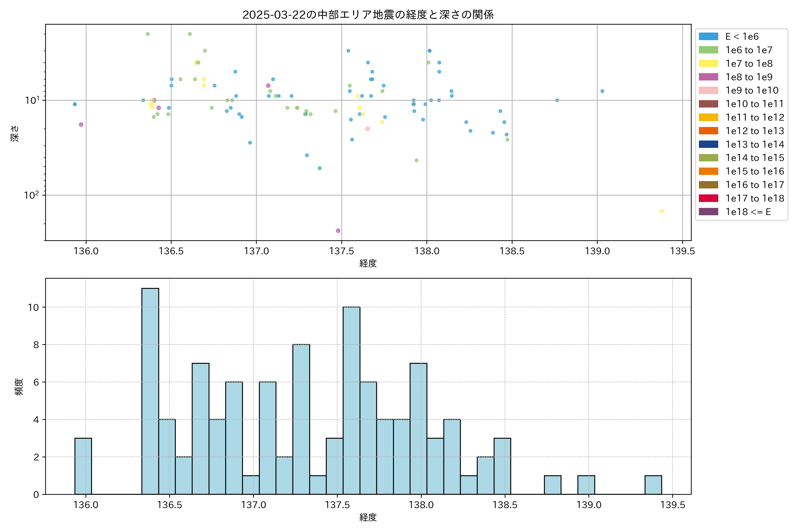The image size is (798, 532).
Task: Click the blue E < 1e6 legend swatch
Action: 708,37
